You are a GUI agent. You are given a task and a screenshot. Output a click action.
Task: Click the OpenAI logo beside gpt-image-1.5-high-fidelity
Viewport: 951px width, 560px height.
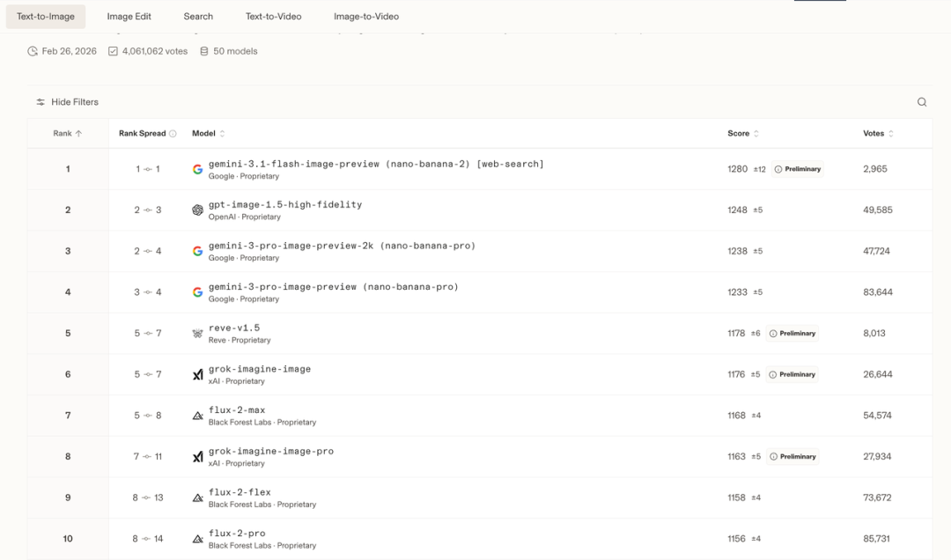(x=197, y=210)
